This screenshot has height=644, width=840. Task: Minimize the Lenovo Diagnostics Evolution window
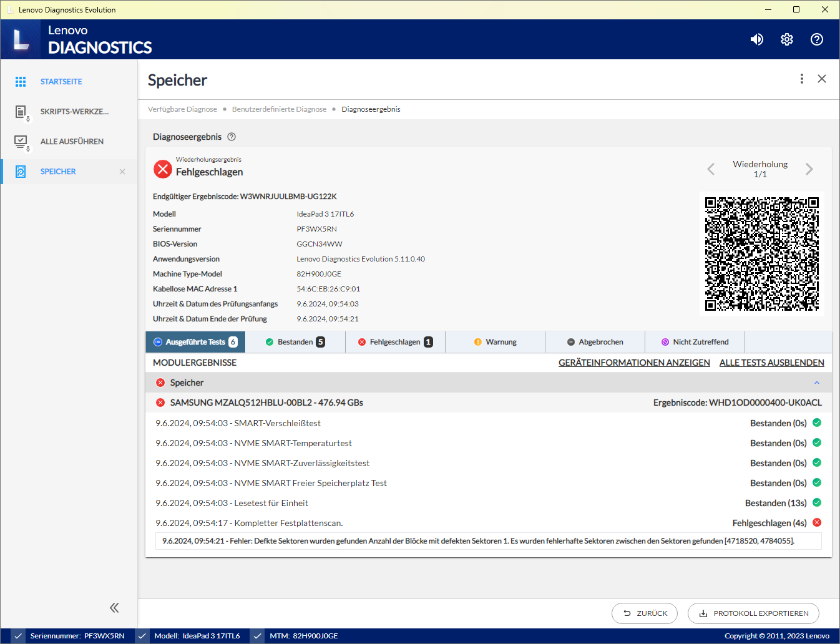tap(768, 9)
